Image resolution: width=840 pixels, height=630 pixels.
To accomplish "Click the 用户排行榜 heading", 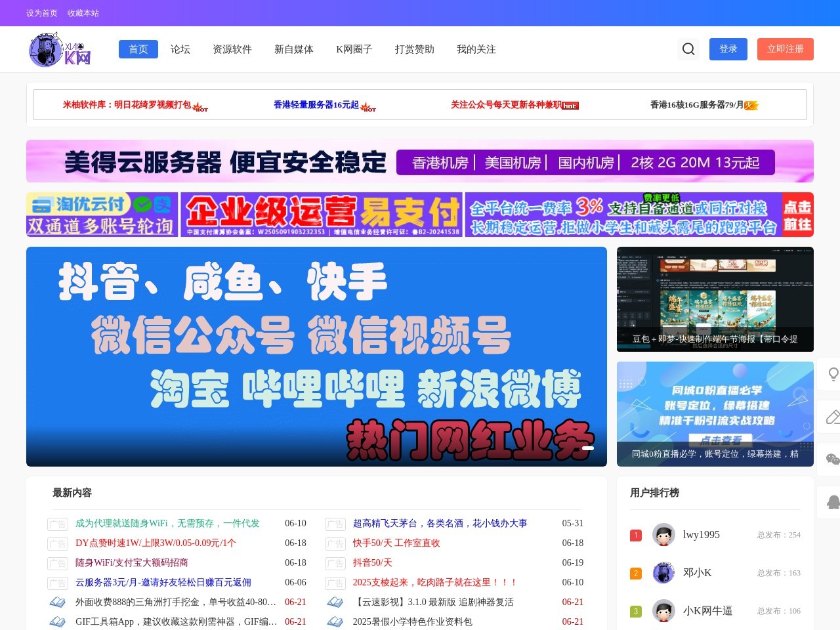I will coord(655,493).
